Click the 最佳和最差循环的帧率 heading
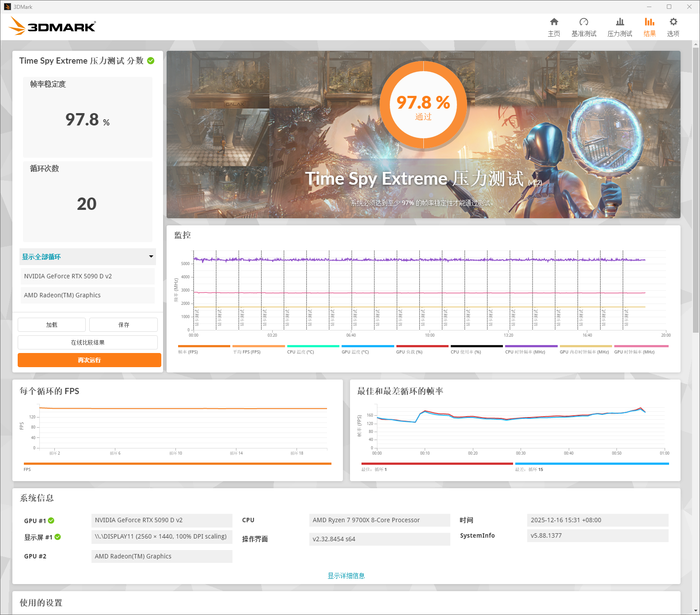700x615 pixels. pos(400,391)
